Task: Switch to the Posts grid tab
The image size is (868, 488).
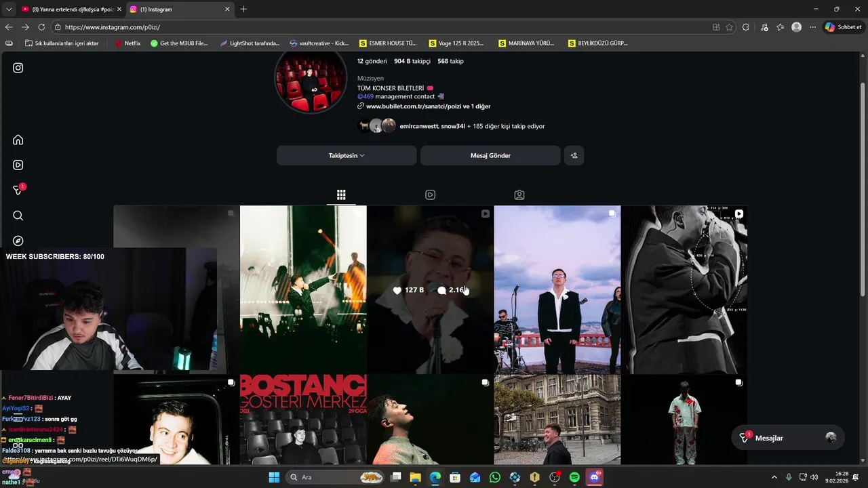Action: tap(341, 195)
